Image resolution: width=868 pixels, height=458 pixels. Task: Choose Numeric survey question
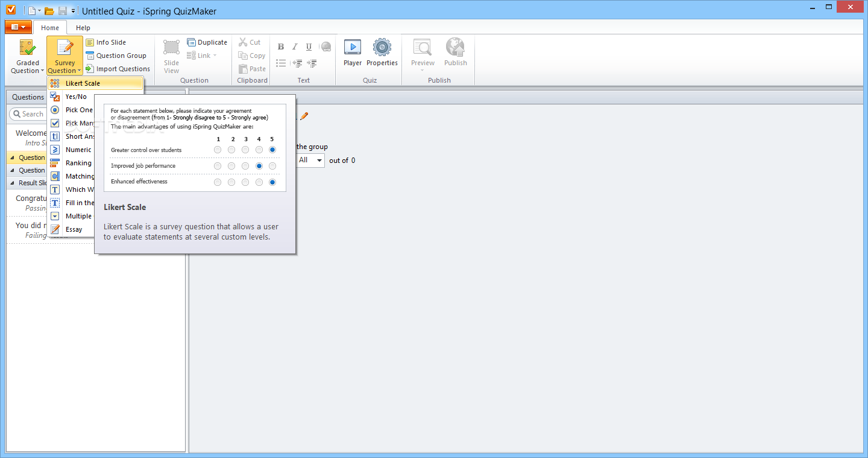pos(71,150)
